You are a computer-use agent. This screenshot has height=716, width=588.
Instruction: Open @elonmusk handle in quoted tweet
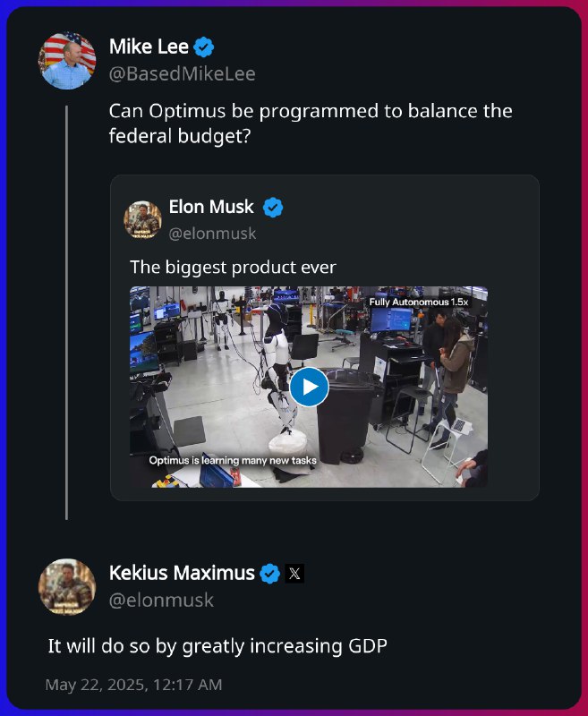[x=212, y=234]
